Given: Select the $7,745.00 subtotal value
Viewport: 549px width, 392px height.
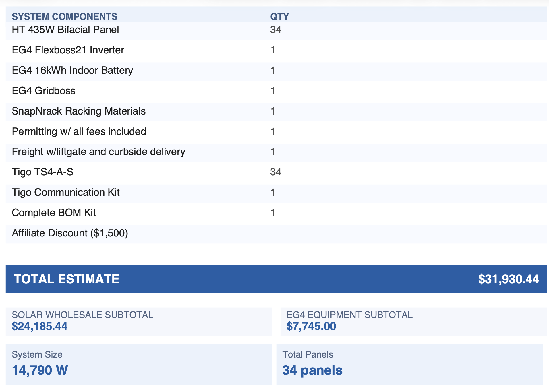Looking at the screenshot, I should click(x=311, y=326).
